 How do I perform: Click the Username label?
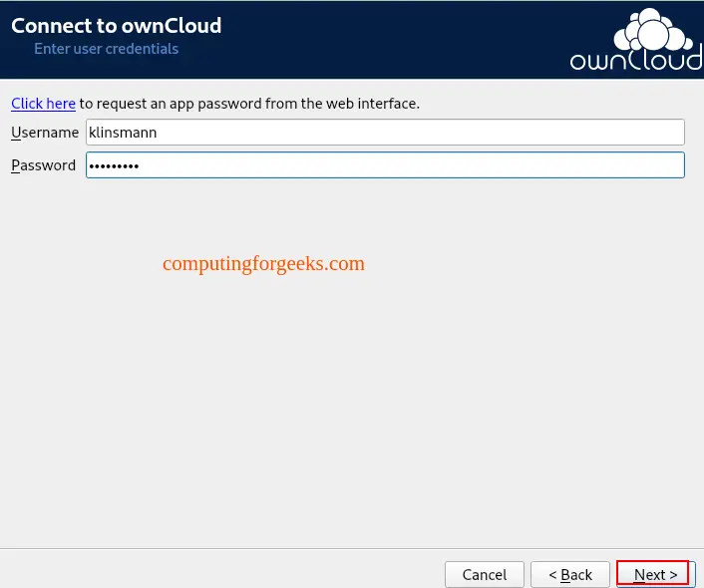point(45,133)
